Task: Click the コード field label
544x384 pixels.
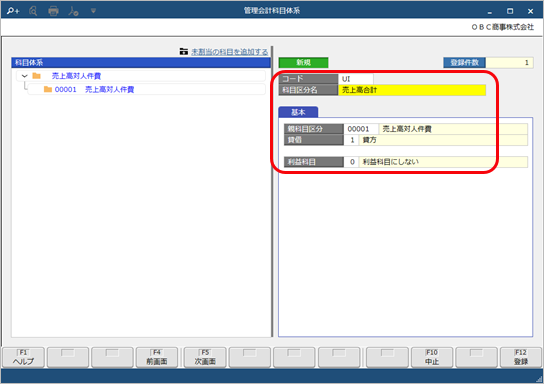Action: (x=308, y=79)
